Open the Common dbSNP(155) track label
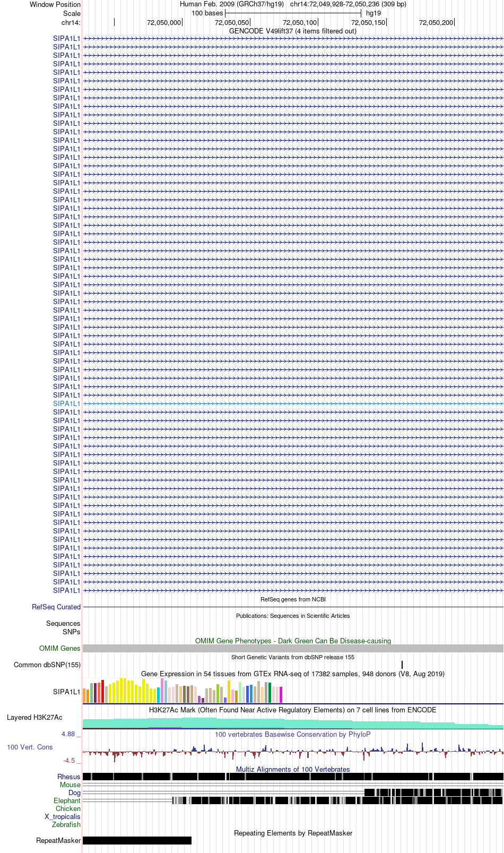 click(x=47, y=665)
